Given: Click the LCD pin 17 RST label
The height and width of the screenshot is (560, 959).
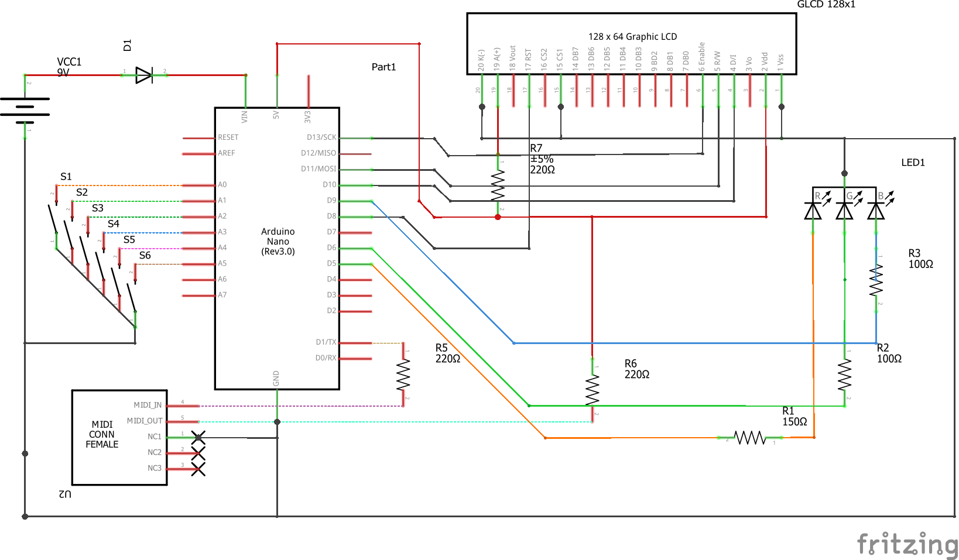Looking at the screenshot, I should click(x=529, y=60).
